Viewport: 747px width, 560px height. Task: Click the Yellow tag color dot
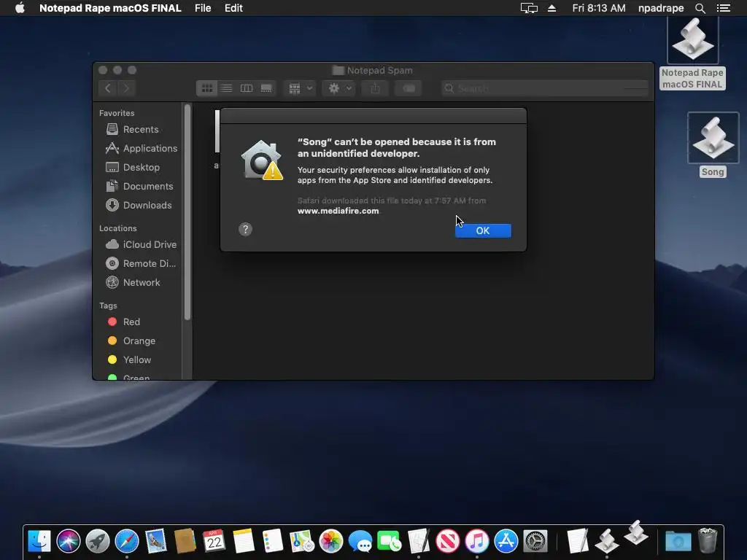click(x=112, y=360)
